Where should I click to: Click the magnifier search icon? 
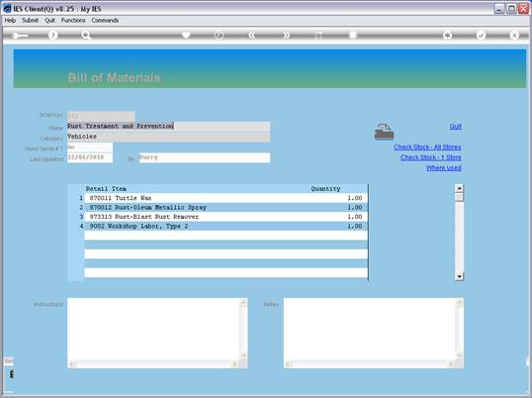[86, 35]
